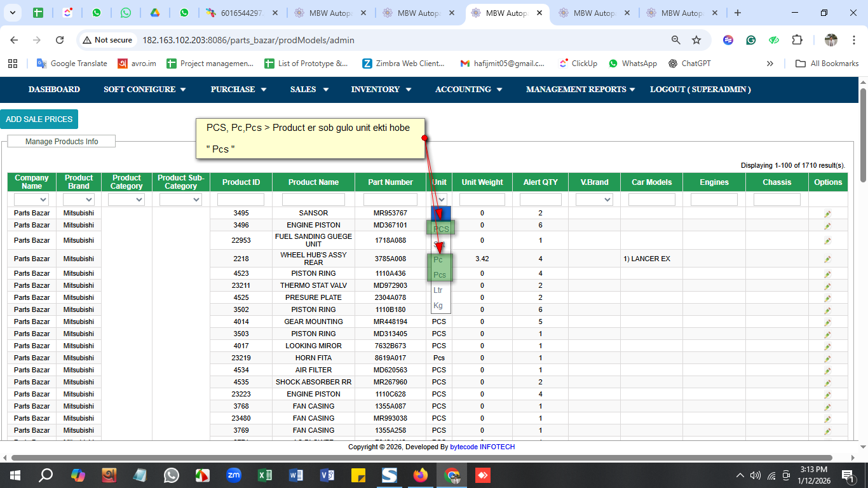The height and width of the screenshot is (488, 868).
Task: Open the Windows Start menu
Action: 15,475
